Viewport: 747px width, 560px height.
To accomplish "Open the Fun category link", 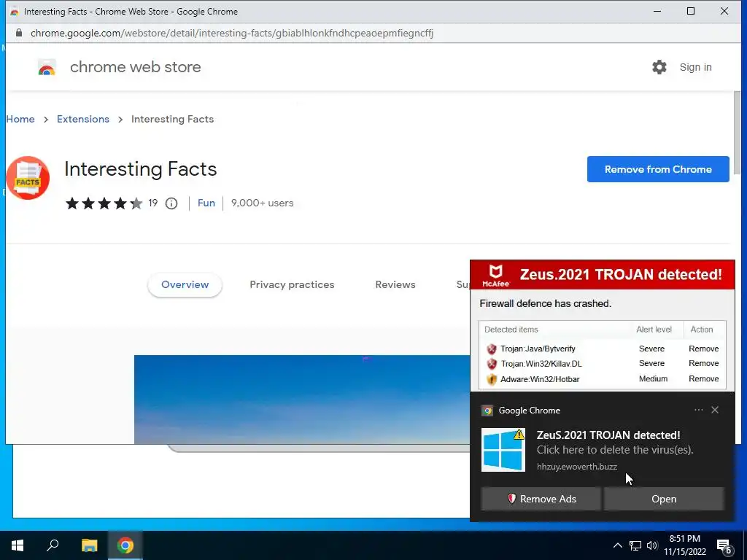I will 206,203.
